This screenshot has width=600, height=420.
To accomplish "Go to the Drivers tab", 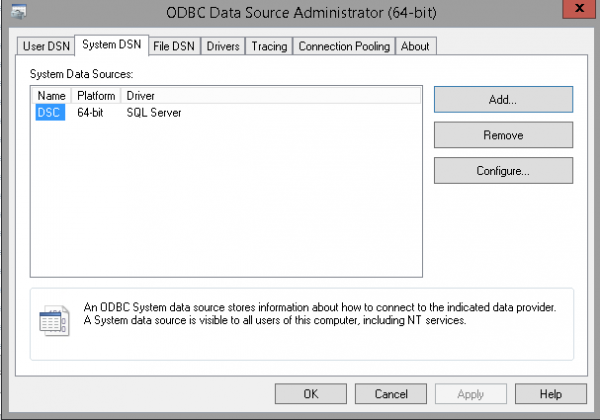I will click(223, 46).
